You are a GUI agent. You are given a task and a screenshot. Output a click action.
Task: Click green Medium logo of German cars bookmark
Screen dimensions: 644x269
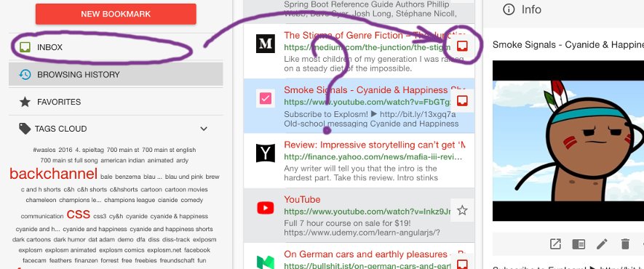coord(266,262)
